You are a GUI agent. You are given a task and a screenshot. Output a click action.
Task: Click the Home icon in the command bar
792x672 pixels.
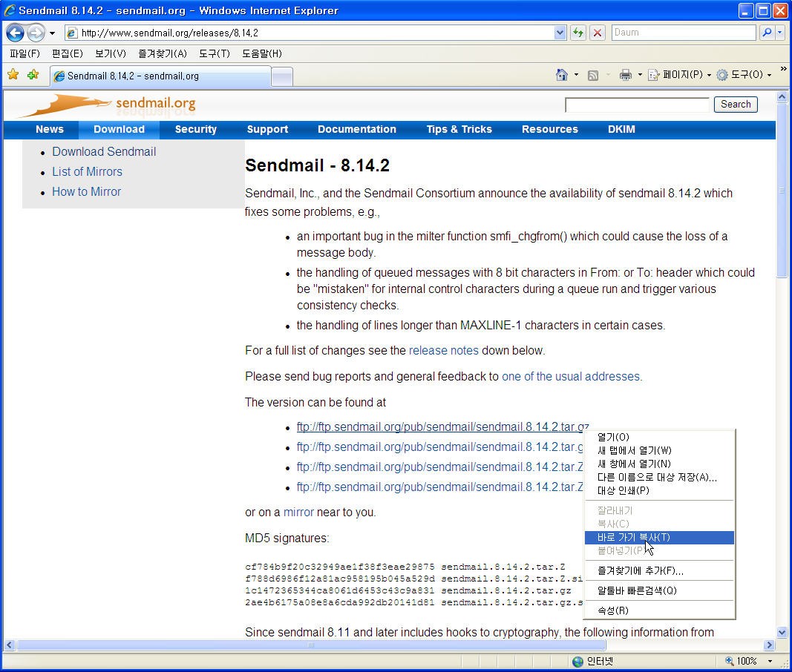pos(562,75)
